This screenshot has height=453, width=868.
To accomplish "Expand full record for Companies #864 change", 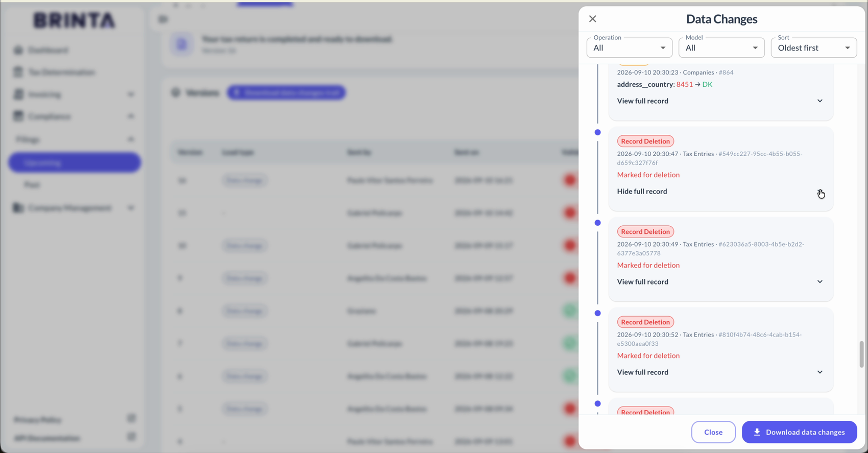I will 720,101.
